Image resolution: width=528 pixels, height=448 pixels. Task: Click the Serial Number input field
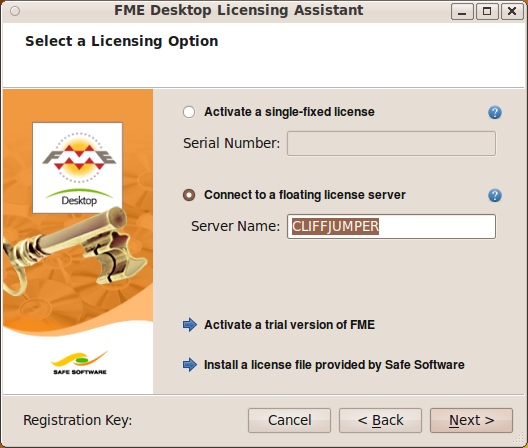[x=391, y=143]
